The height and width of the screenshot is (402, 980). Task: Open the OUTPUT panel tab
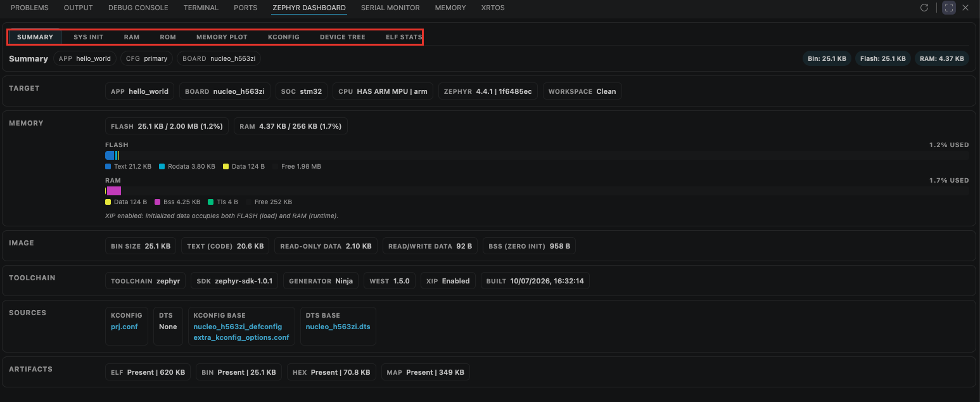79,8
